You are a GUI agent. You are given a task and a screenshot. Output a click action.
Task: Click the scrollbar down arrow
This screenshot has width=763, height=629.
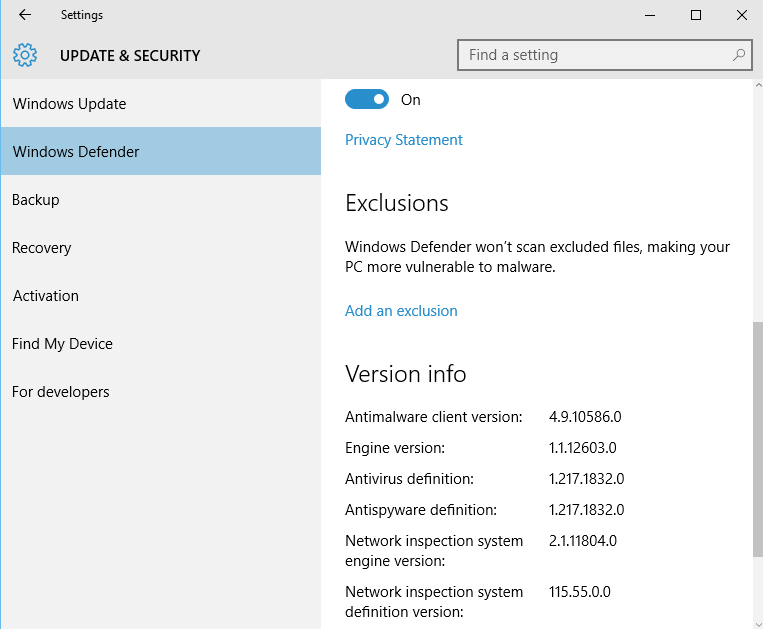coord(758,624)
